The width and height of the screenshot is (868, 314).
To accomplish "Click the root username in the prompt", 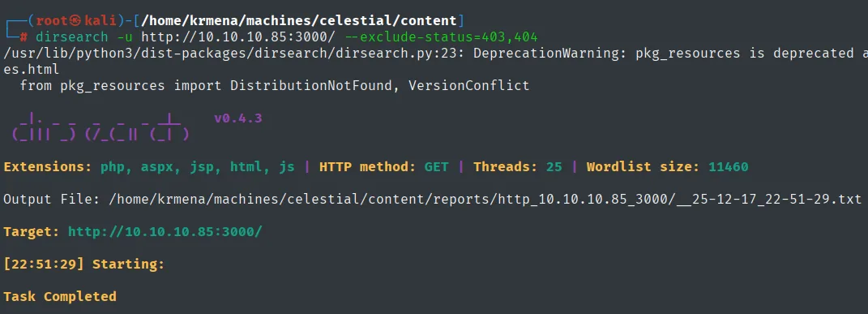I will click(x=52, y=21).
